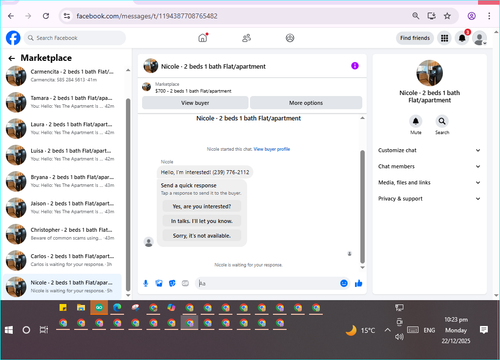Reload the page

(46, 16)
